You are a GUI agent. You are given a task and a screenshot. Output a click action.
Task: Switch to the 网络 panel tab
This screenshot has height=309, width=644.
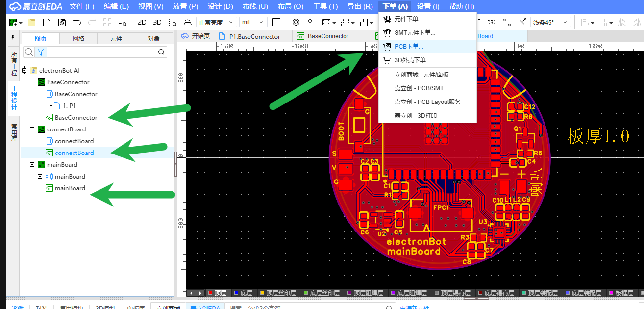click(x=78, y=38)
